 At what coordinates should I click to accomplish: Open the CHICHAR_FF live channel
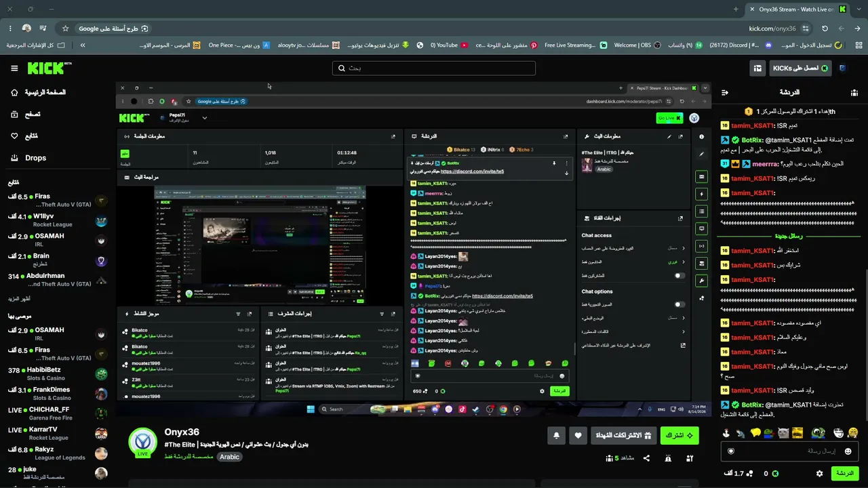click(58, 413)
